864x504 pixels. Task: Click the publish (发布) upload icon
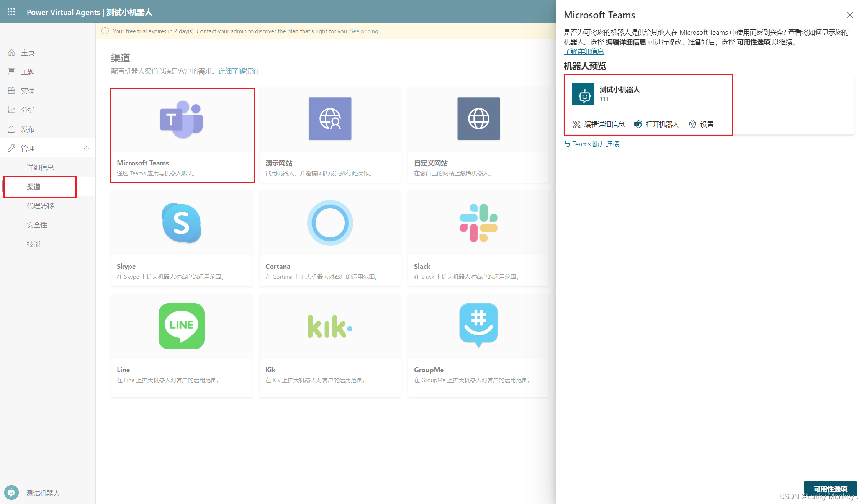(x=11, y=129)
